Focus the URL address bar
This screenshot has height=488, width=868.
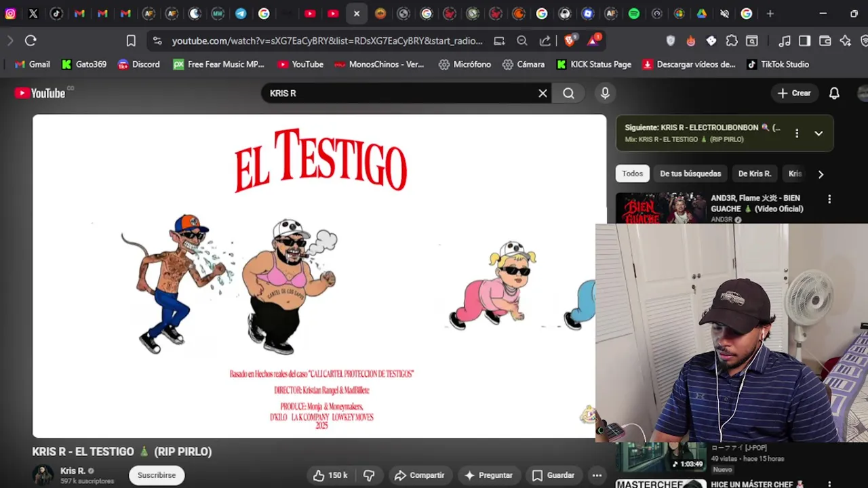[327, 41]
